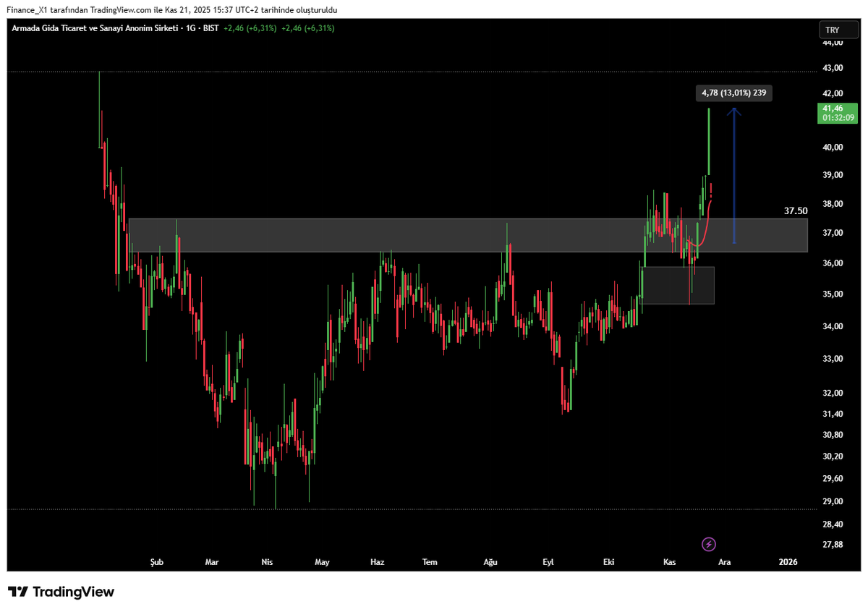Click the first +2,46 (+6,31%) change value in header
The image size is (868, 612).
click(250, 28)
